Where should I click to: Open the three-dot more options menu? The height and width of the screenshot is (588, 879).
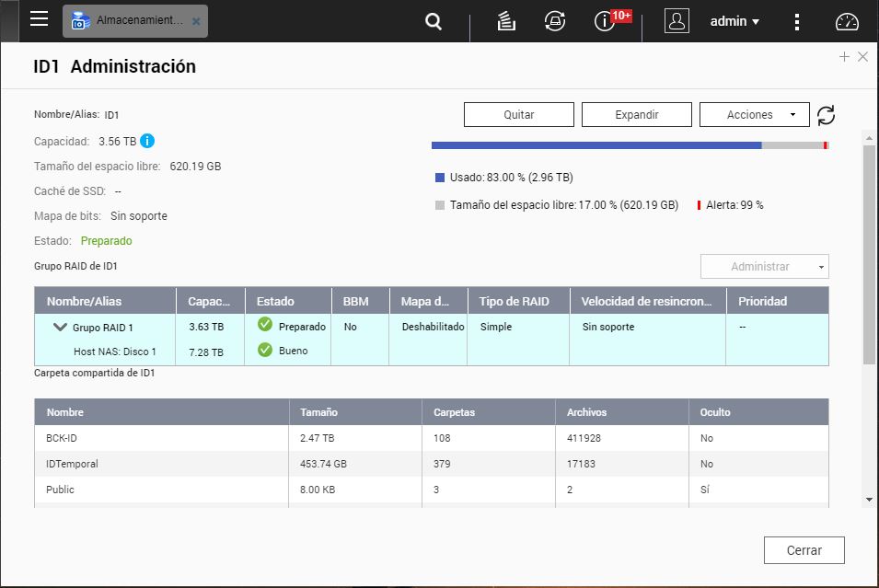tap(797, 21)
